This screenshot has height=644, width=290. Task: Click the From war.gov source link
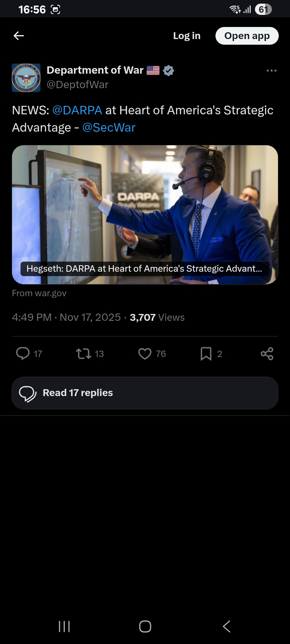pos(39,293)
